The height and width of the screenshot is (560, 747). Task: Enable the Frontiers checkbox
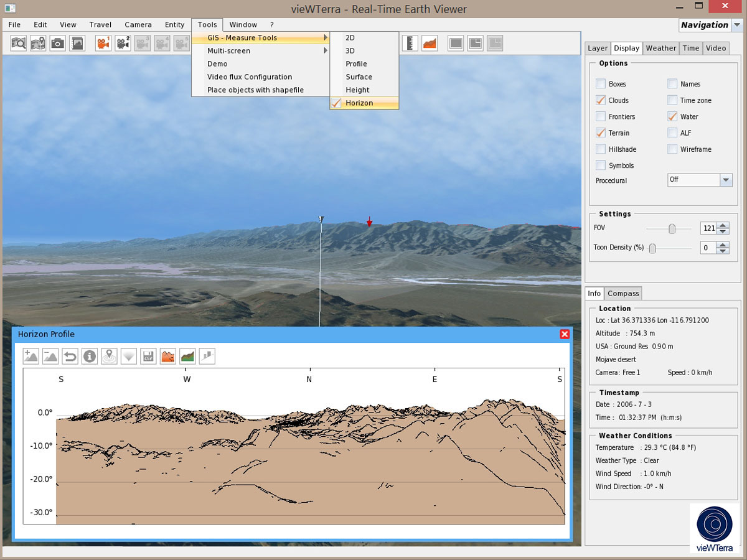click(600, 116)
